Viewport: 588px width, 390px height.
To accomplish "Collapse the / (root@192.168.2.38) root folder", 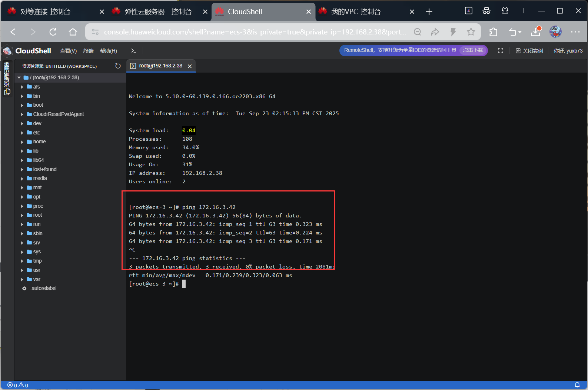I will point(19,78).
